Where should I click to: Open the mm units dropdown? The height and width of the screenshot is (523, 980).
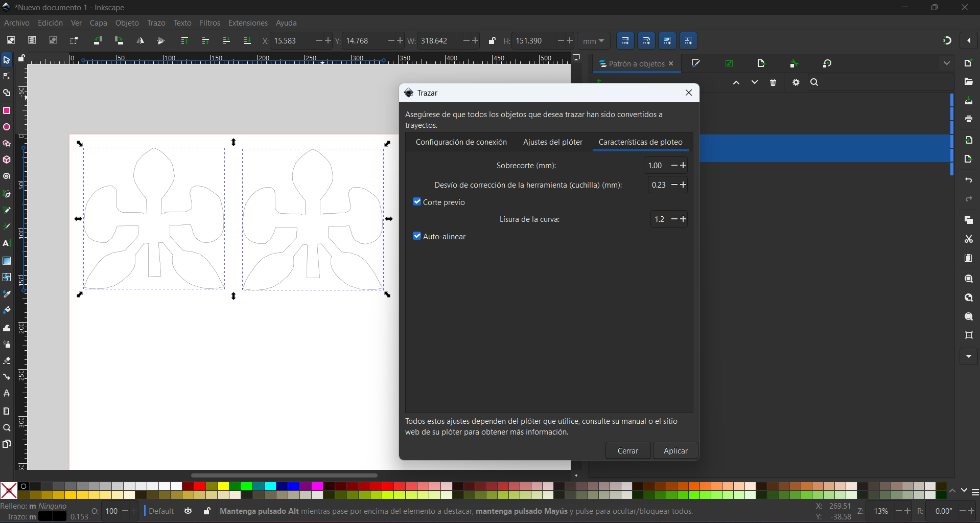point(593,41)
